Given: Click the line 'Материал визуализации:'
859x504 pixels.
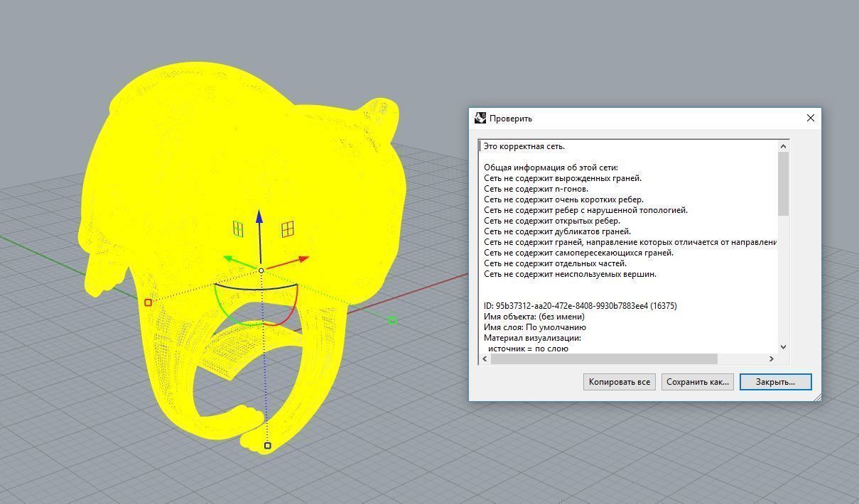Looking at the screenshot, I should tap(532, 338).
